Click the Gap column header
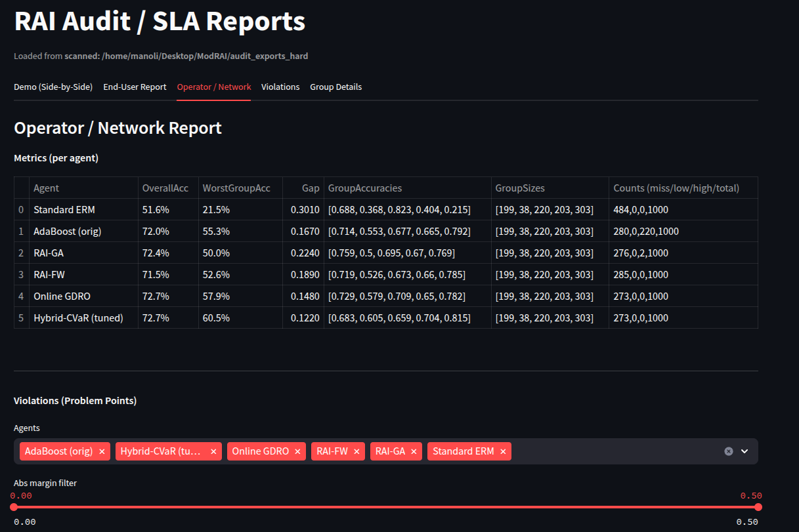 [311, 188]
